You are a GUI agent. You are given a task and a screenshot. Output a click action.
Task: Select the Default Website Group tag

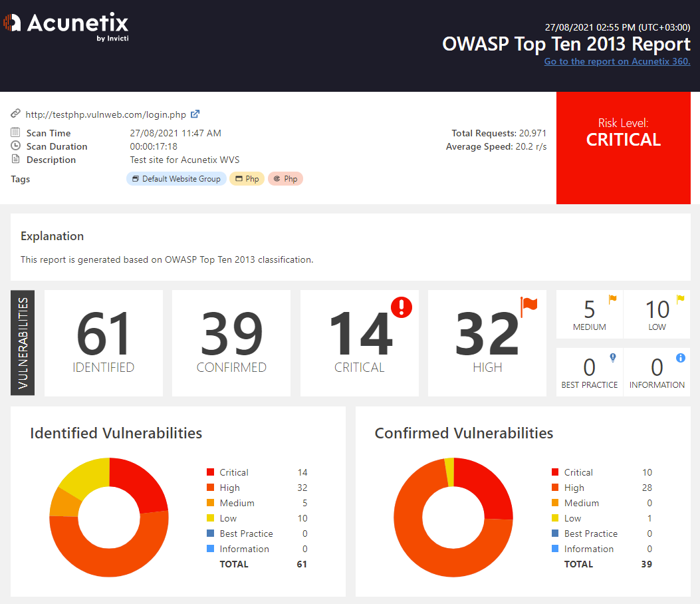click(176, 179)
